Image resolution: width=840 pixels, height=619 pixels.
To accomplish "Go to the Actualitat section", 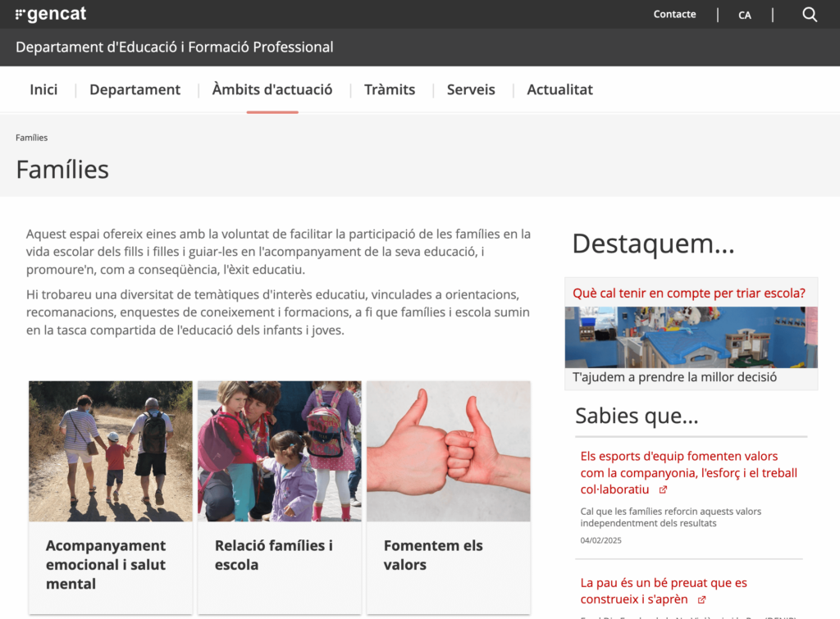I will 559,89.
